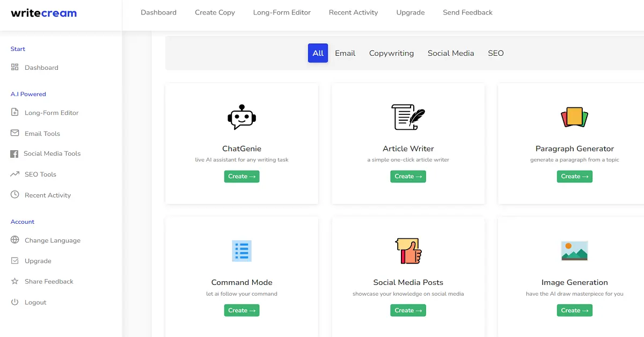Click the Recent Activity clock icon

[13, 195]
